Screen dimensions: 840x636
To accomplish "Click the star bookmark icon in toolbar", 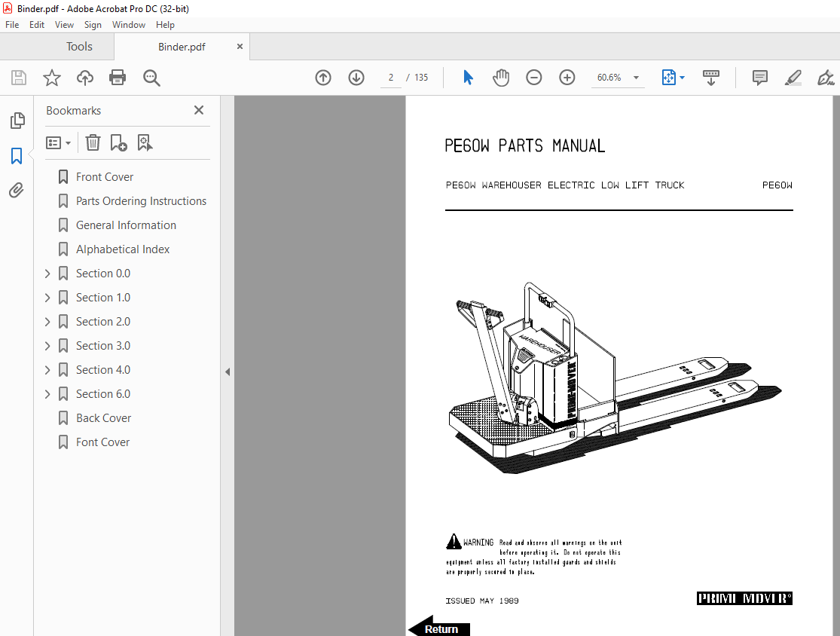I will (52, 78).
